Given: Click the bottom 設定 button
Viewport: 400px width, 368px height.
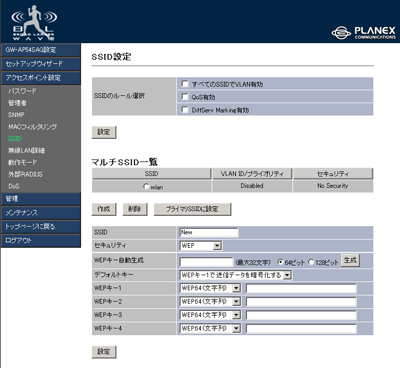Looking at the screenshot, I should [x=104, y=352].
